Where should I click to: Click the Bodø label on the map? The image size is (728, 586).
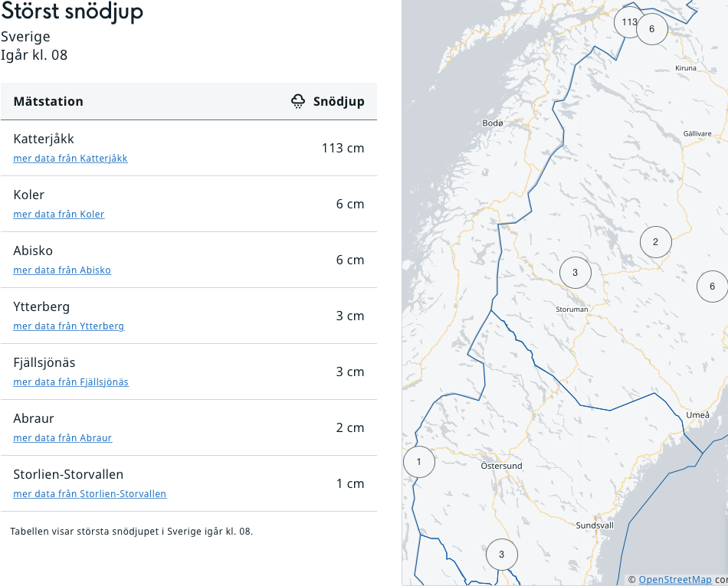(493, 123)
